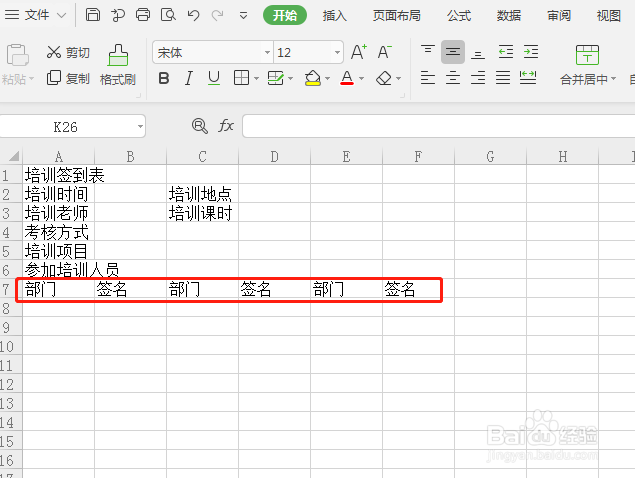Click the zoom magnifier beside fx
This screenshot has width=635, height=478.
200,126
